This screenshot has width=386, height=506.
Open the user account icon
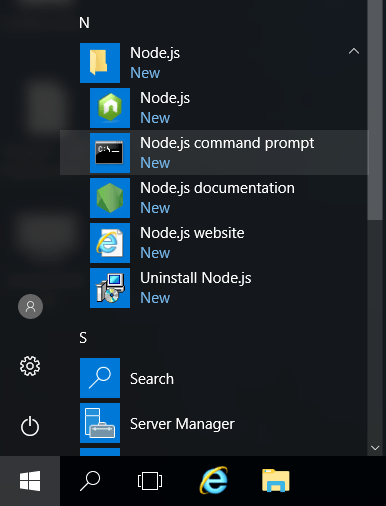coord(30,306)
